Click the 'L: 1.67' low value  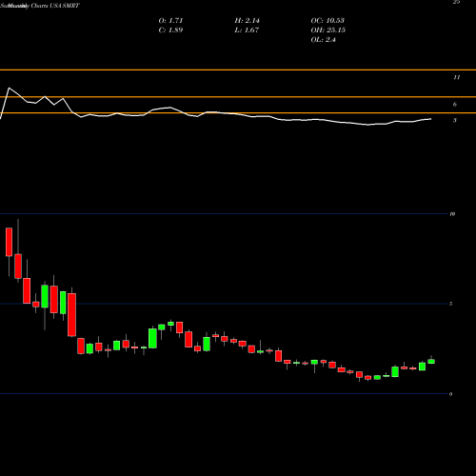247,30
